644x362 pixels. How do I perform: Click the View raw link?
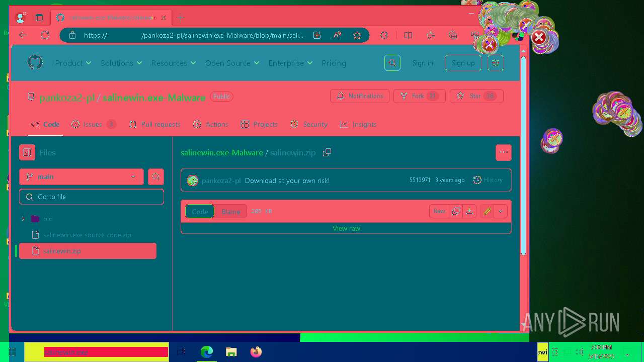pyautogui.click(x=346, y=228)
